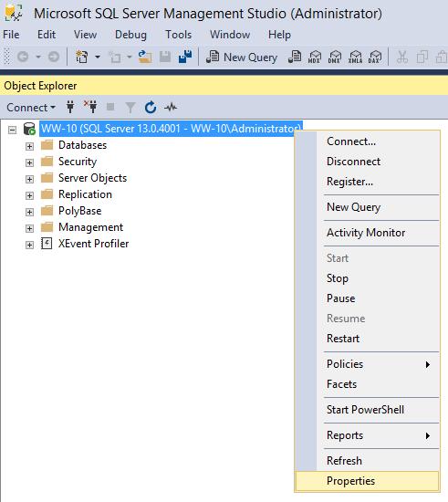Select the PolyBase tree item
448x502 pixels.
click(79, 211)
